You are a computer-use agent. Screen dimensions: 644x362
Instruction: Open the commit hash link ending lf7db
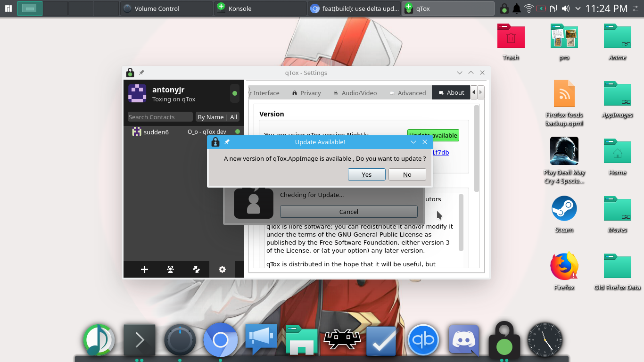[x=440, y=152]
